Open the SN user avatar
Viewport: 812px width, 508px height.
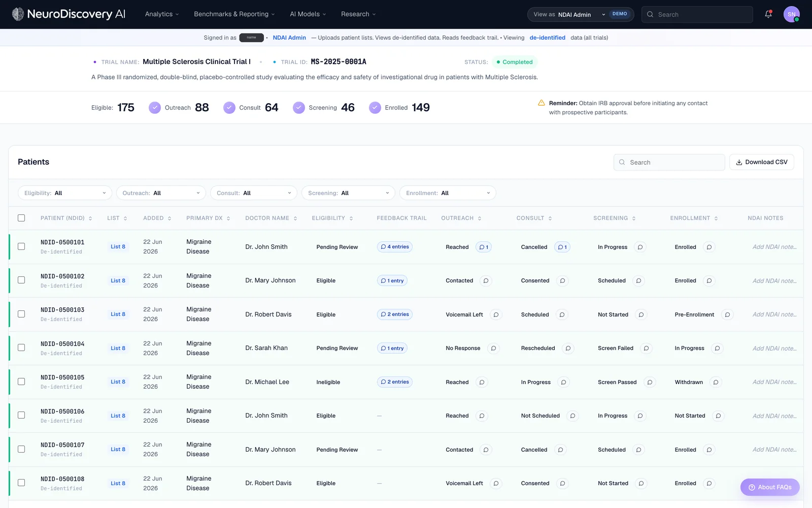point(791,14)
